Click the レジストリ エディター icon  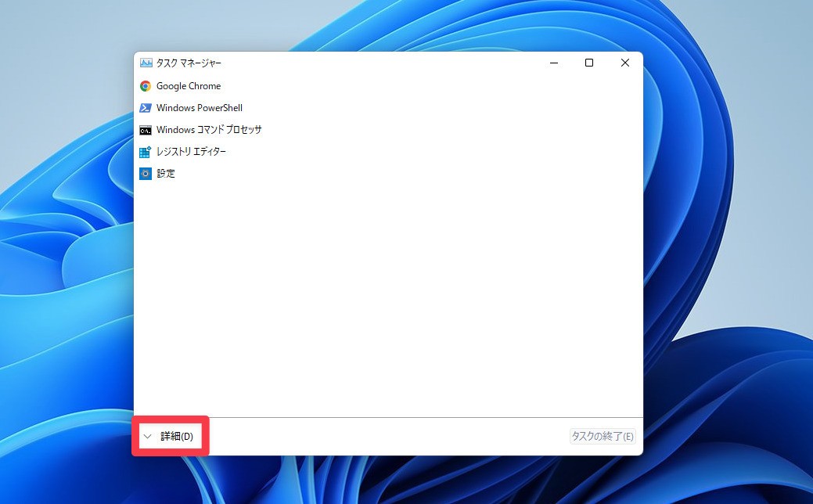(x=146, y=152)
